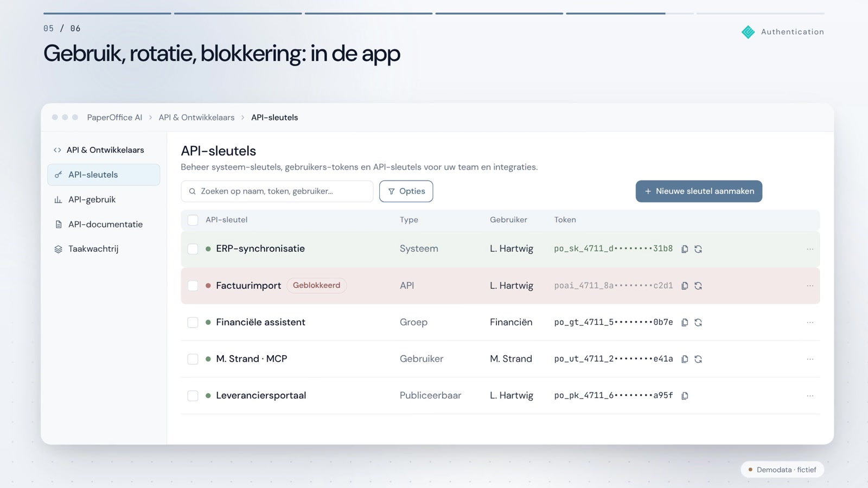This screenshot has width=868, height=488.
Task: Open more options for Factuurimport
Action: click(810, 286)
